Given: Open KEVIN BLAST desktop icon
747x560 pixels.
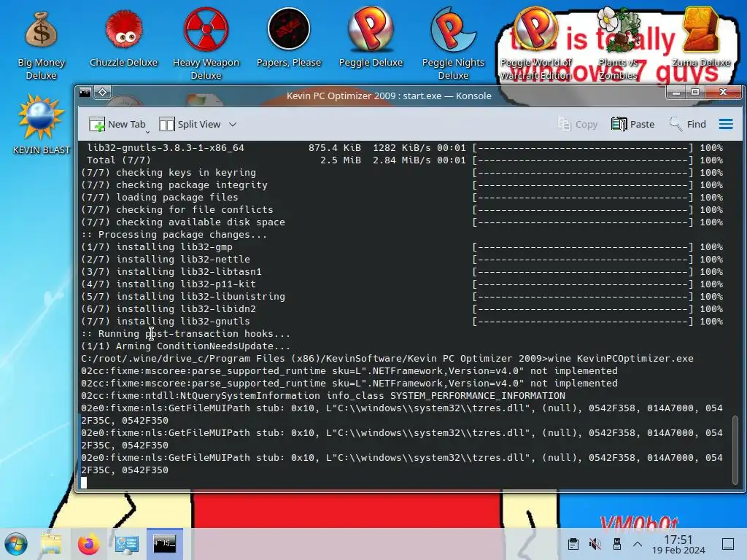Looking at the screenshot, I should [41, 125].
